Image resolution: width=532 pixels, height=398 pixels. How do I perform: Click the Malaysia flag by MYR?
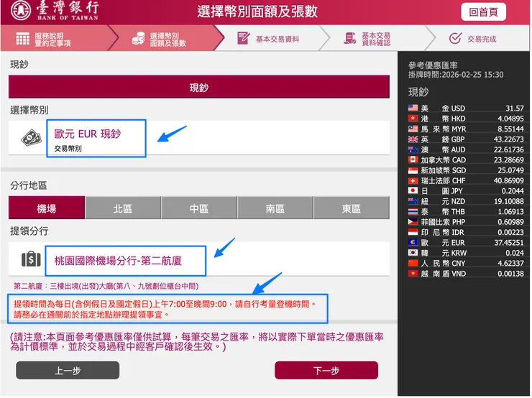pyautogui.click(x=413, y=129)
